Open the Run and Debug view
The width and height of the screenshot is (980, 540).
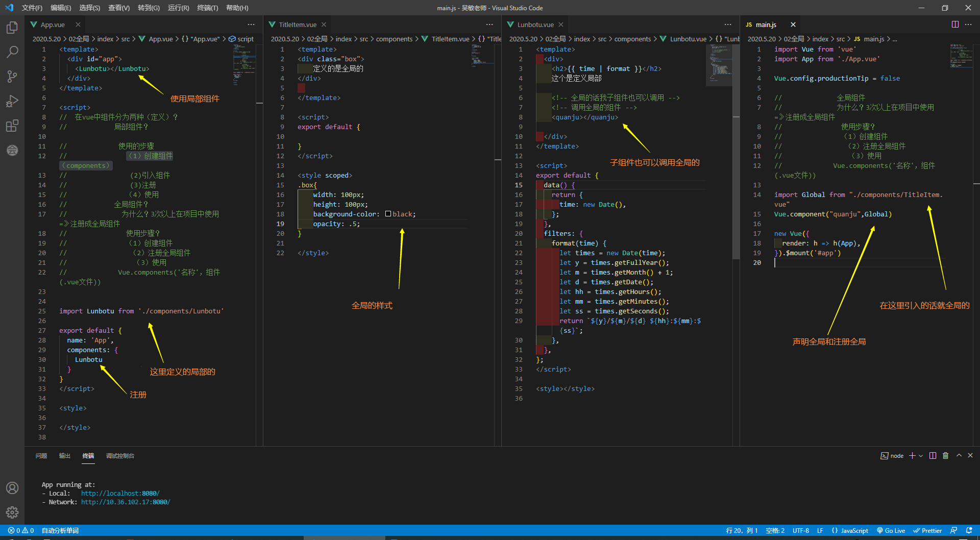tap(12, 101)
